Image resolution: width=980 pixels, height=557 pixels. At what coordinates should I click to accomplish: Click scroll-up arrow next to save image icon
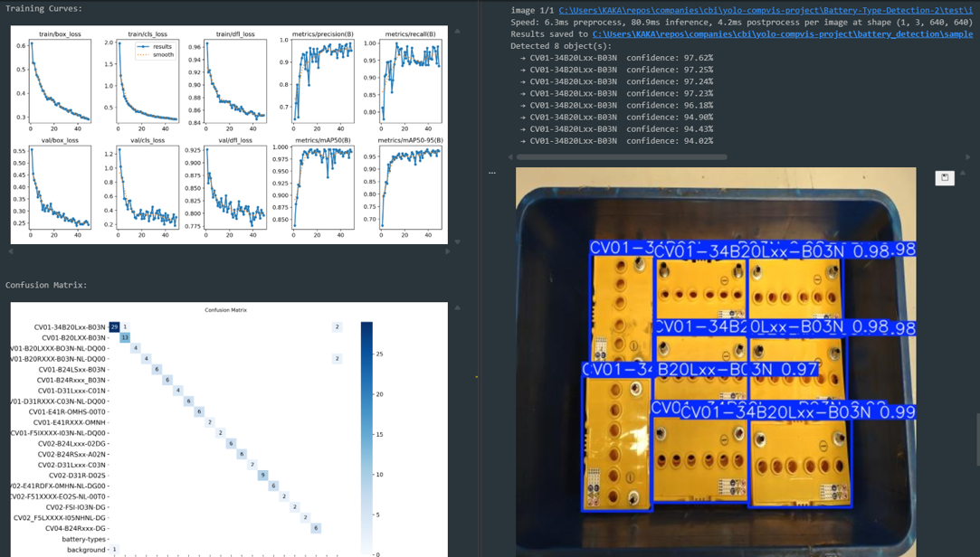click(x=963, y=173)
